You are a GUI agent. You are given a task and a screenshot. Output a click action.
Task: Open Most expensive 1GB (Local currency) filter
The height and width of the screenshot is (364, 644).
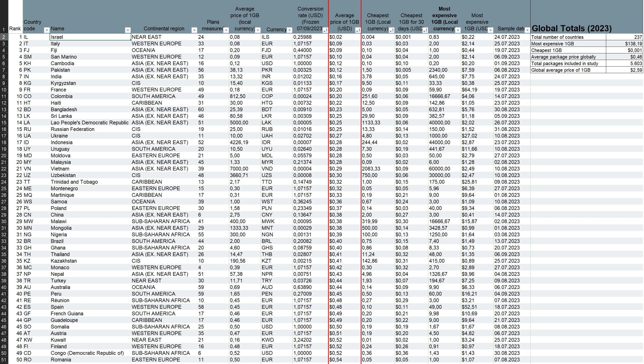(458, 30)
